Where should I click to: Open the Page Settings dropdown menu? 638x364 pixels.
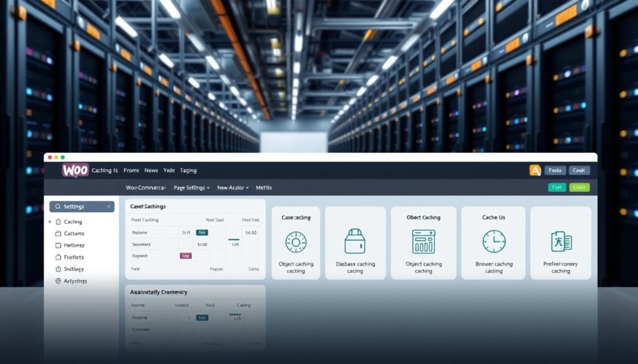click(x=191, y=187)
